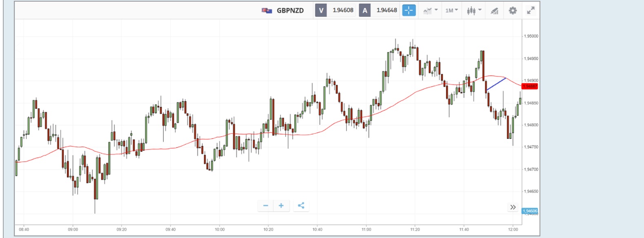Click the 1.95000 price axis label
This screenshot has height=238, width=644.
tap(531, 36)
